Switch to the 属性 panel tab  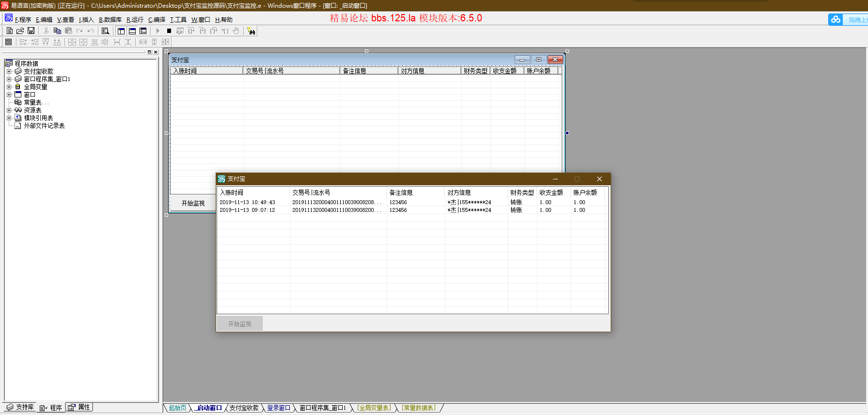[x=79, y=407]
